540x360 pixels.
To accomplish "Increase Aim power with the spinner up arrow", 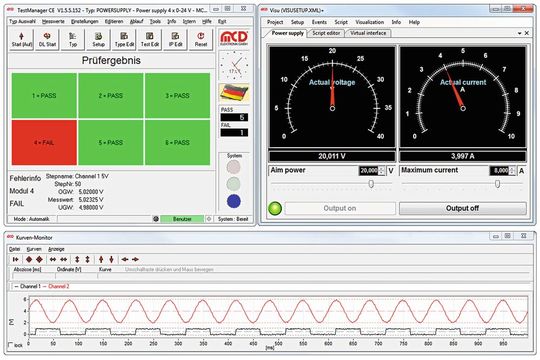I will [x=381, y=168].
